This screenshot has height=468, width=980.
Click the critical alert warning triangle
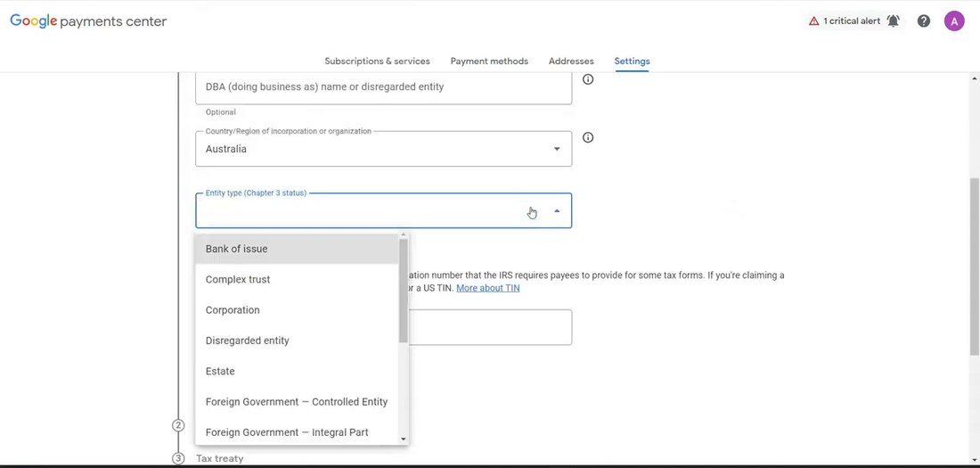click(813, 21)
